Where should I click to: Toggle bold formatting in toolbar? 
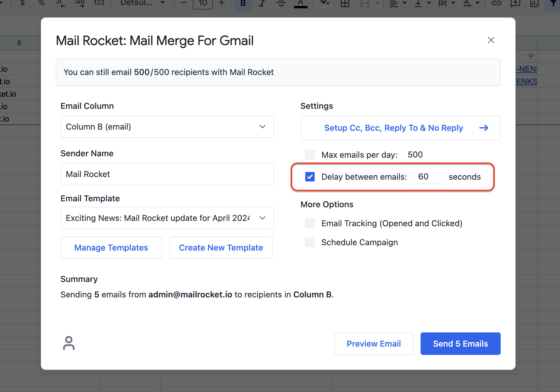pyautogui.click(x=243, y=4)
